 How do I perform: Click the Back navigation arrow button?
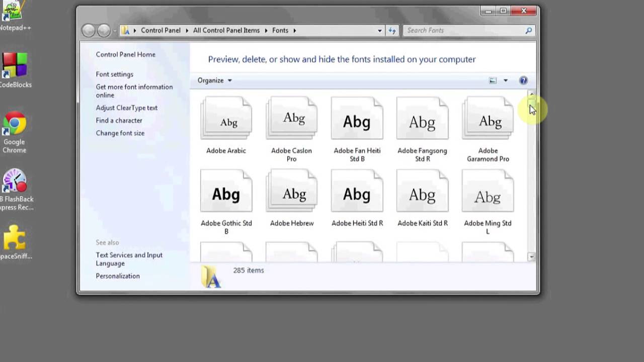point(89,31)
